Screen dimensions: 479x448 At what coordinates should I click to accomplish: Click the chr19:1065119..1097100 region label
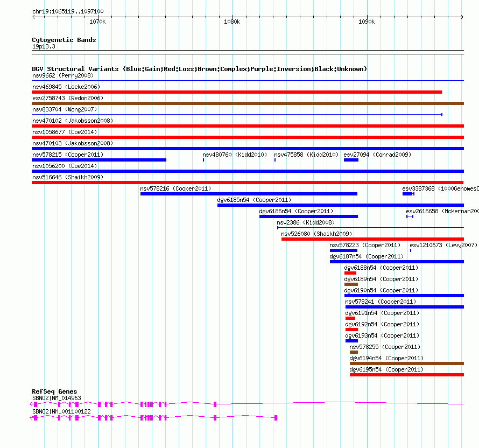pos(68,11)
